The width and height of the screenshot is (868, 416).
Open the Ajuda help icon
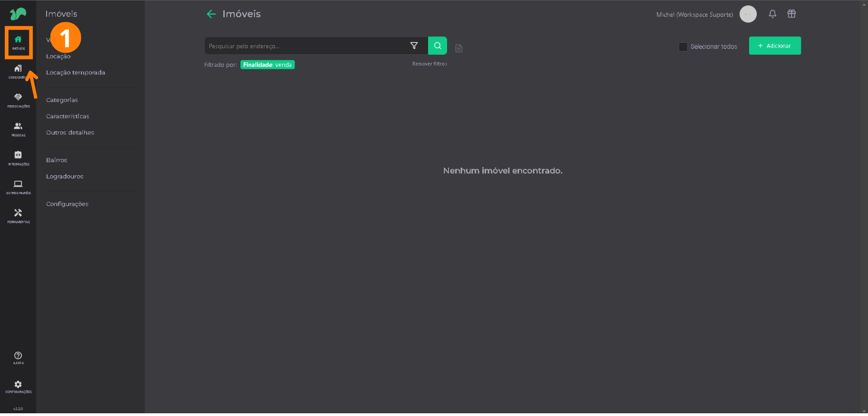click(x=18, y=358)
